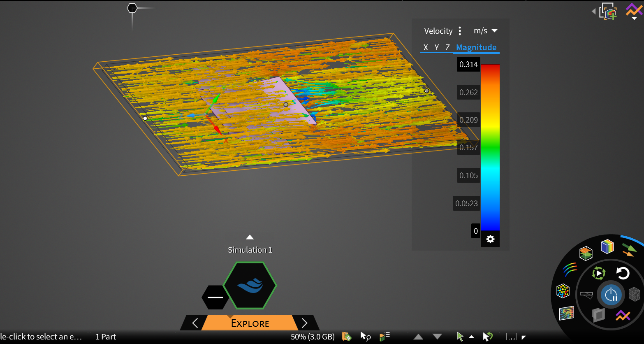Viewport: 644px width, 344px height.
Task: Select the X velocity component tab
Action: coord(426,48)
